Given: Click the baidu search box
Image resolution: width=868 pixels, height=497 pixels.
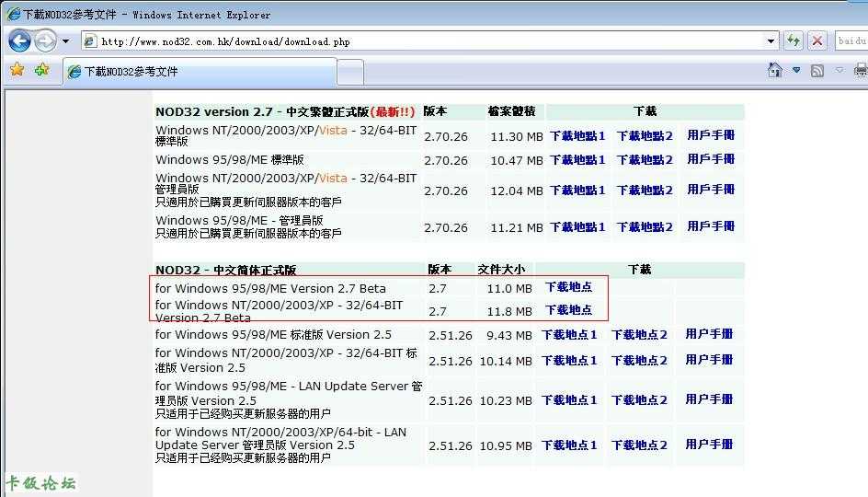Looking at the screenshot, I should tap(851, 40).
